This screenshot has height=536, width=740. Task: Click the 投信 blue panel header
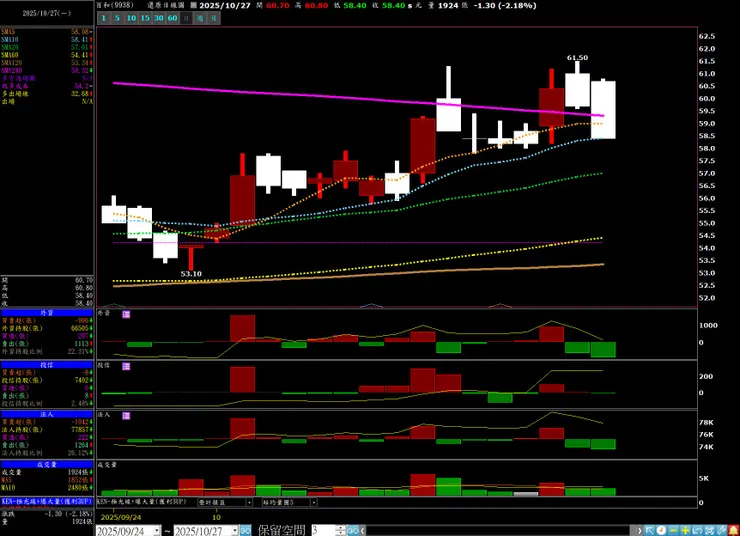[x=47, y=365]
